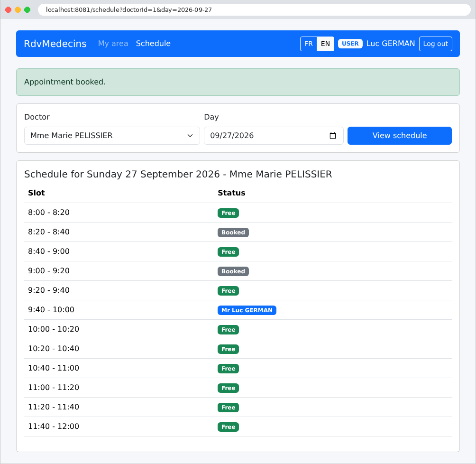Click the RdvMedecins brand link

click(55, 44)
